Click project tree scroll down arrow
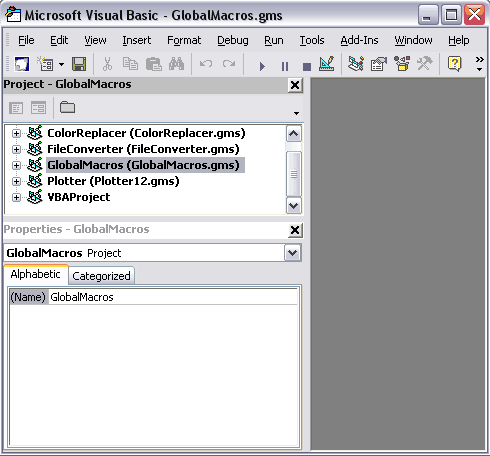Screen dimensions: 490x456 click(294, 206)
